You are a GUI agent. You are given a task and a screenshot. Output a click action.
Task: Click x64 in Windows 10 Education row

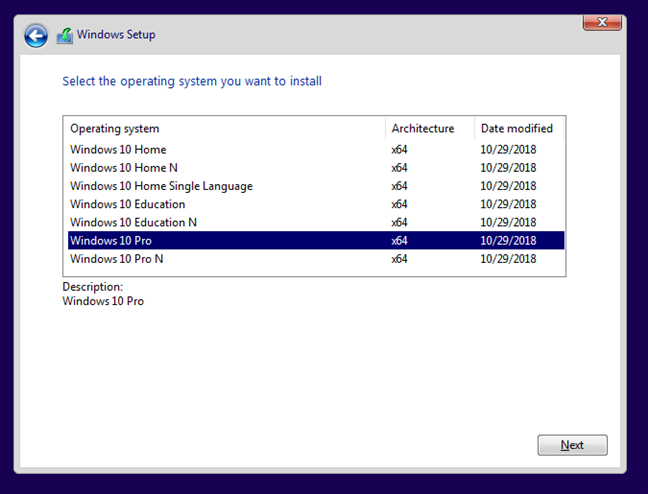pyautogui.click(x=399, y=204)
